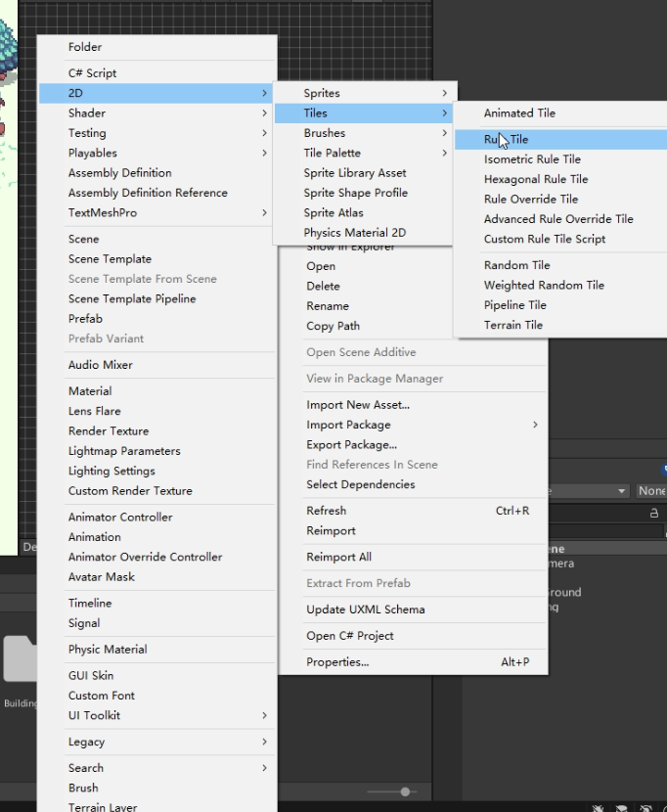Create a Physic Material
Image resolution: width=667 pixels, height=812 pixels.
pyautogui.click(x=156, y=650)
